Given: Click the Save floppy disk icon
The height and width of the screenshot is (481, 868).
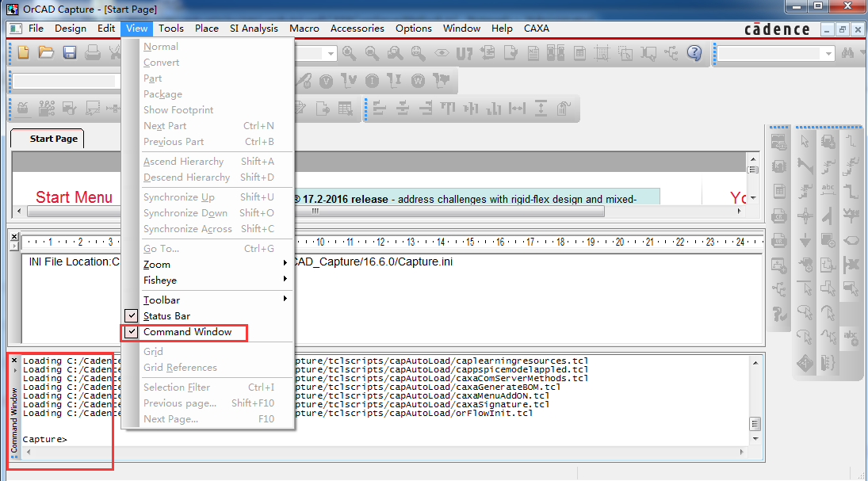Looking at the screenshot, I should click(x=69, y=52).
